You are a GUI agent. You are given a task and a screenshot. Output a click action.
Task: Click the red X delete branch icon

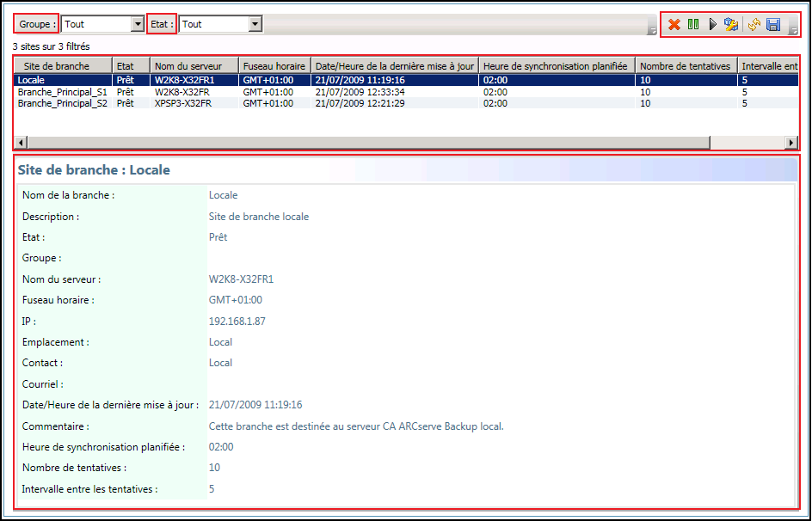674,24
